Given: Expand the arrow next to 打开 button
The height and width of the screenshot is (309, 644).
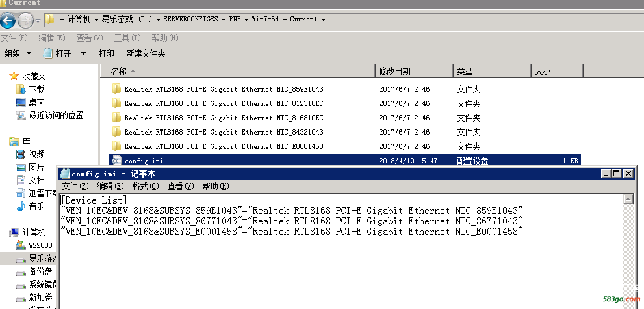Looking at the screenshot, I should tap(83, 53).
